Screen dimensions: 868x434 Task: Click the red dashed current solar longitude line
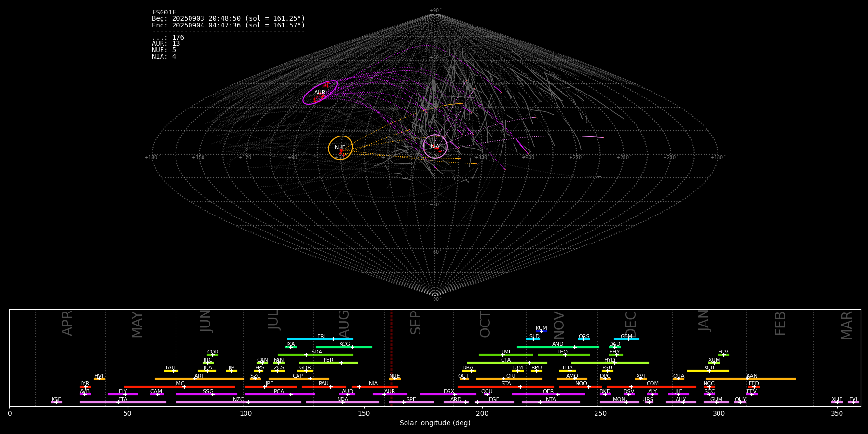(391, 357)
